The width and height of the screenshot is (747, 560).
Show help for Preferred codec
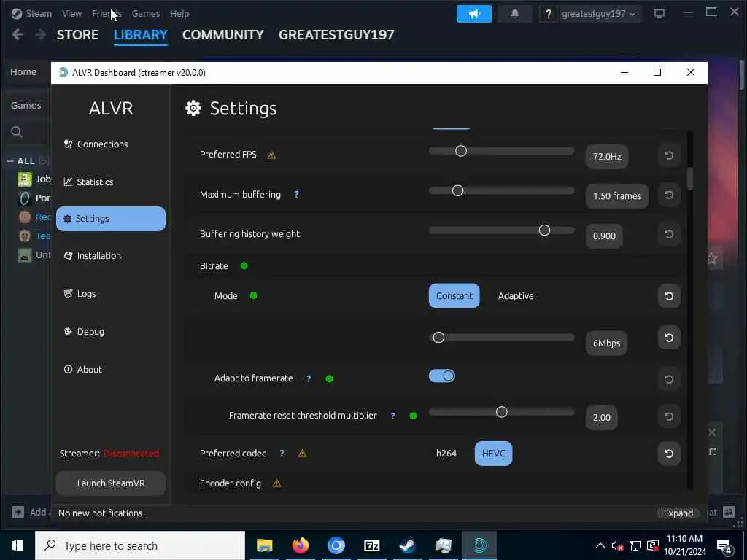tap(282, 454)
